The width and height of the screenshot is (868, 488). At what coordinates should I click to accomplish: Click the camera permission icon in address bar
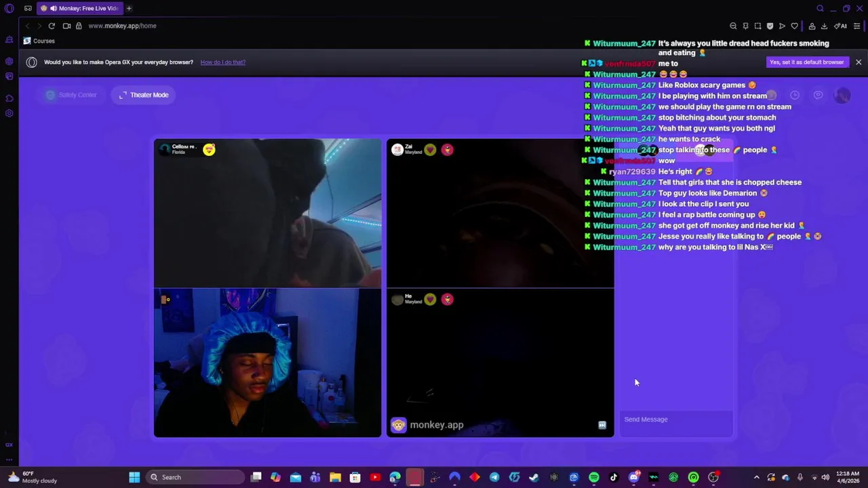click(x=66, y=26)
